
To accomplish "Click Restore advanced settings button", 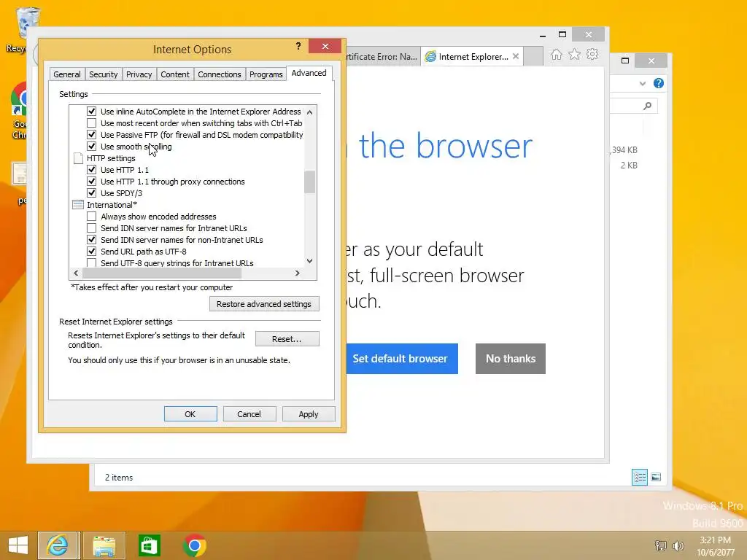I will coord(264,304).
